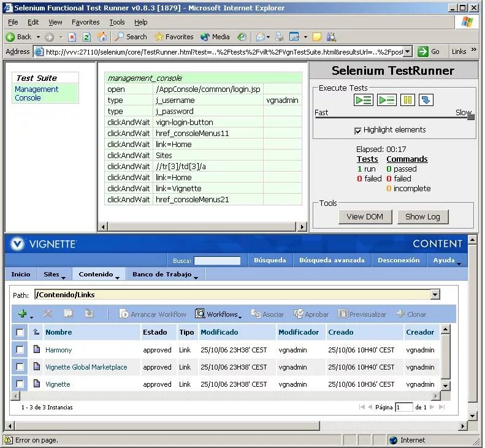Check the last row Vignette checkbox
The image size is (485, 448).
coord(20,384)
